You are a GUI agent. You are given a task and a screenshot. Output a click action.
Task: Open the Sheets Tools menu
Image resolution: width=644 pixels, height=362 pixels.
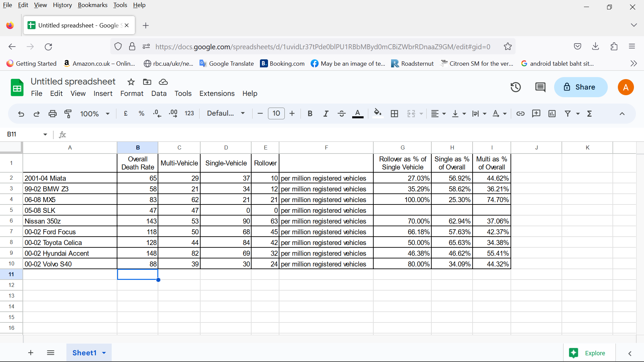coord(183,94)
